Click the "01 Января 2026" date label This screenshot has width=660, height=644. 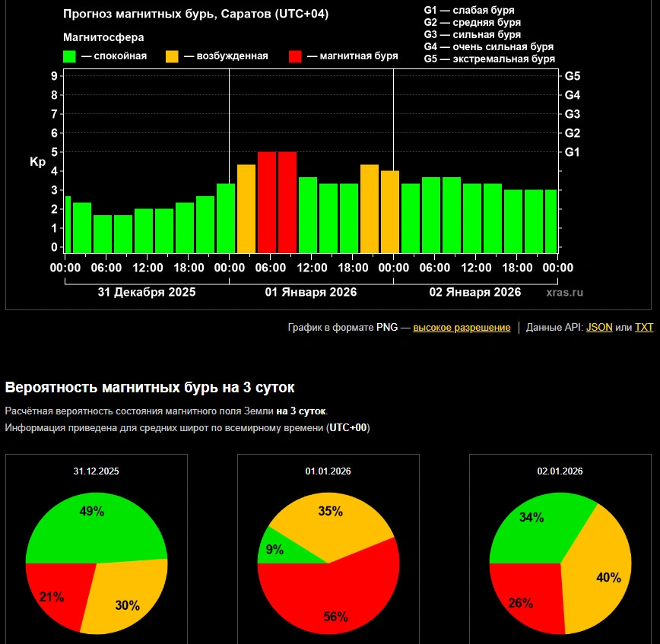point(310,292)
